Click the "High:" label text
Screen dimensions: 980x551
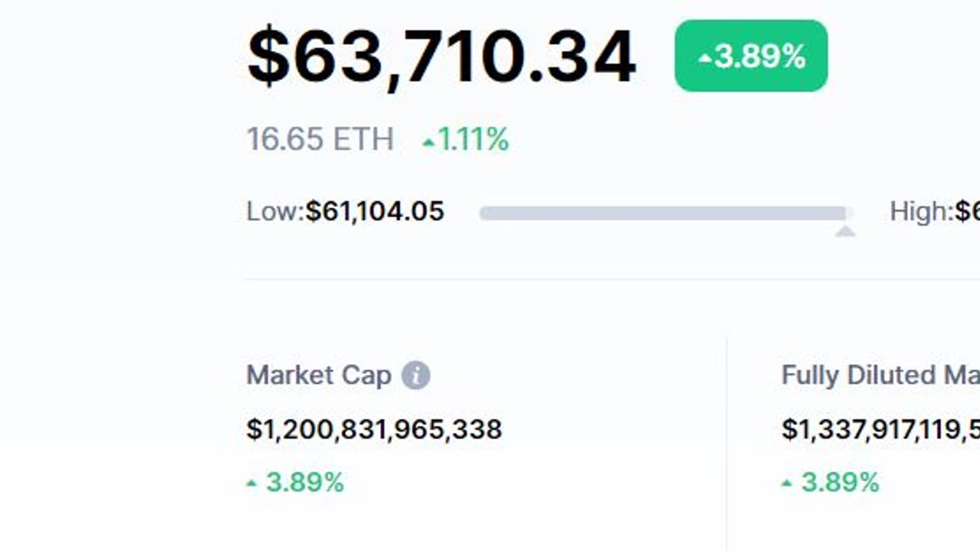point(921,212)
